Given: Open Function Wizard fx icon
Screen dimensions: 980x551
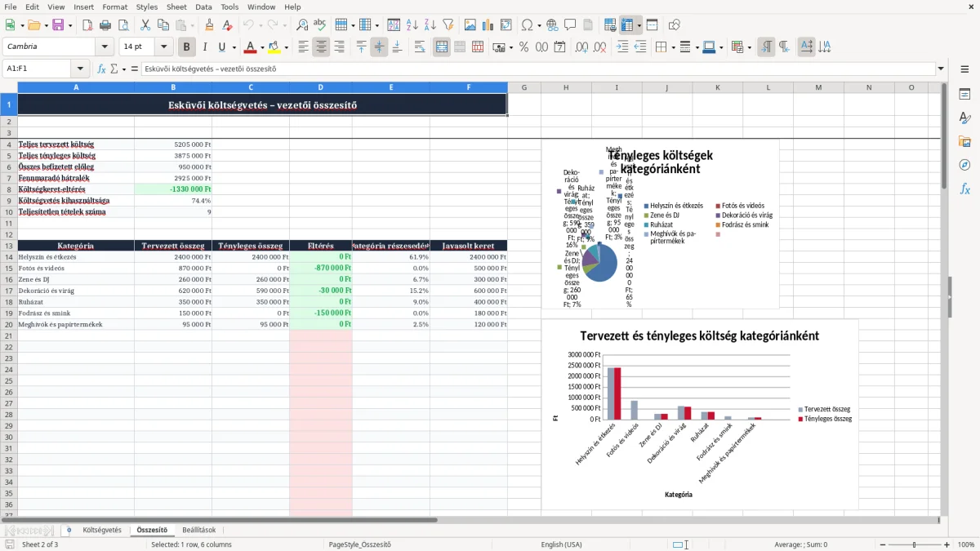Looking at the screenshot, I should pos(102,69).
